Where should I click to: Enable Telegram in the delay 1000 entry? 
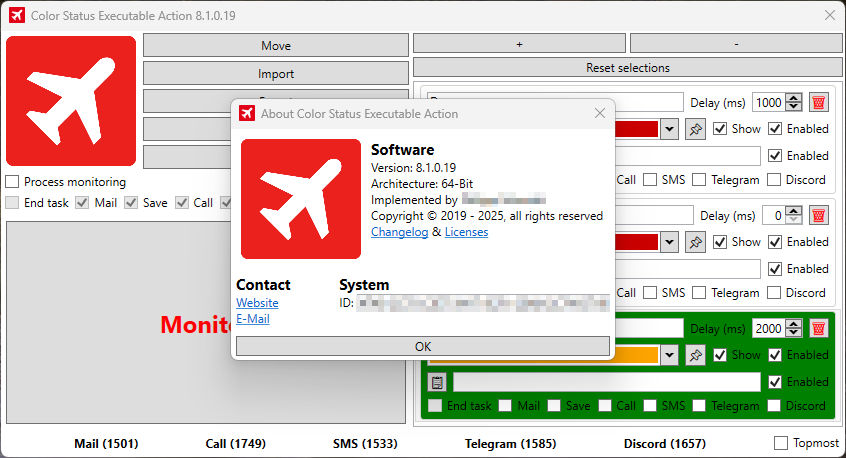tap(699, 180)
